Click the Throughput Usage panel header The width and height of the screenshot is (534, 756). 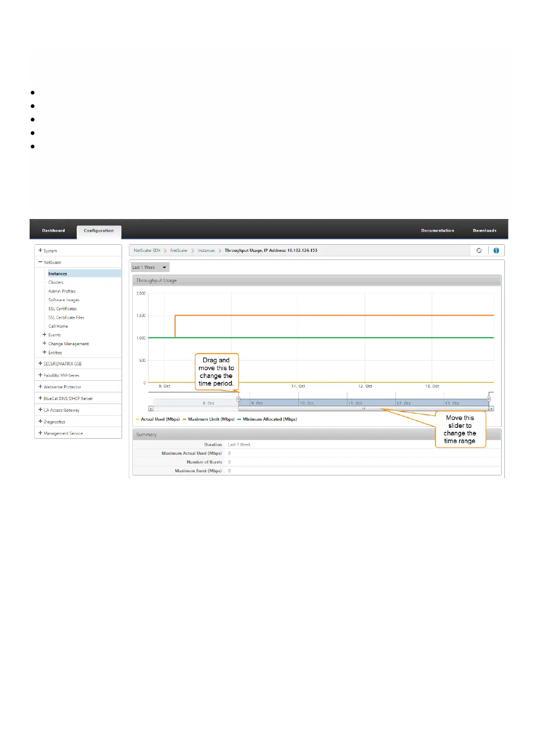pyautogui.click(x=317, y=281)
